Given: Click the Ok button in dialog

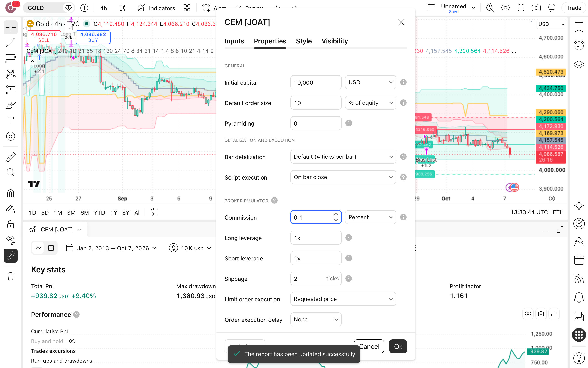Looking at the screenshot, I should (398, 346).
